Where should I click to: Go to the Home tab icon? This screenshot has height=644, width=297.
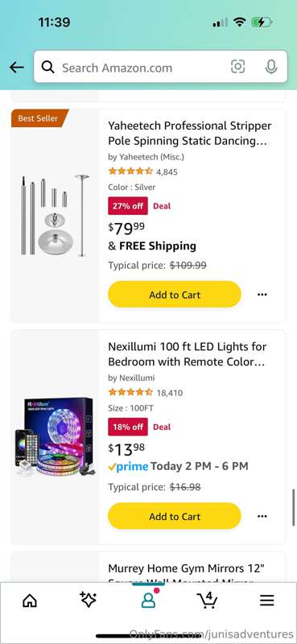[x=30, y=601]
